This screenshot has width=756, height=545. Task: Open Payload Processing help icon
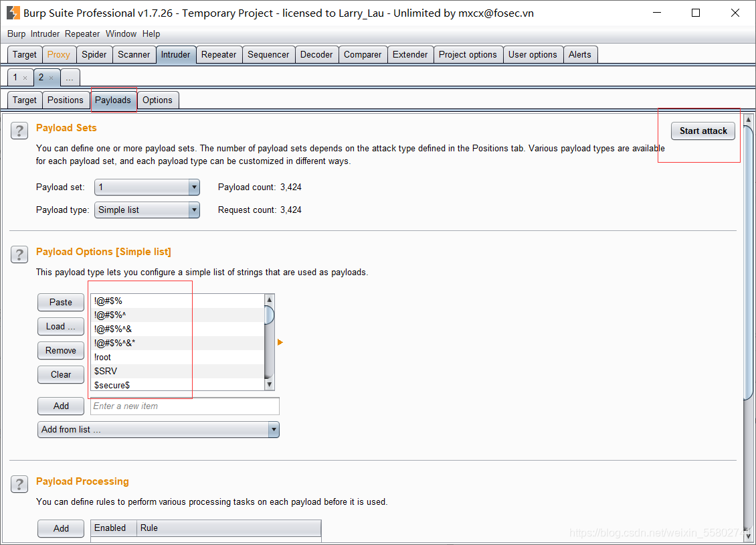coord(19,484)
